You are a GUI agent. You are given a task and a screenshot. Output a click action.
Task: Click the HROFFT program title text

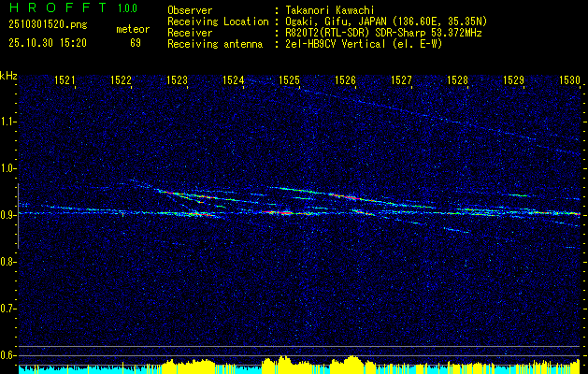58,7
